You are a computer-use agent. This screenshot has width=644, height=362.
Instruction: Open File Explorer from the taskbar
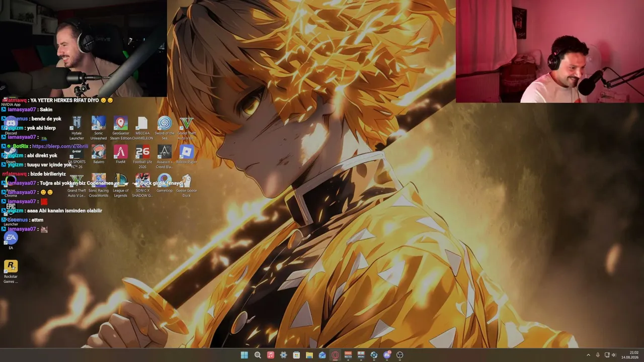(309, 355)
